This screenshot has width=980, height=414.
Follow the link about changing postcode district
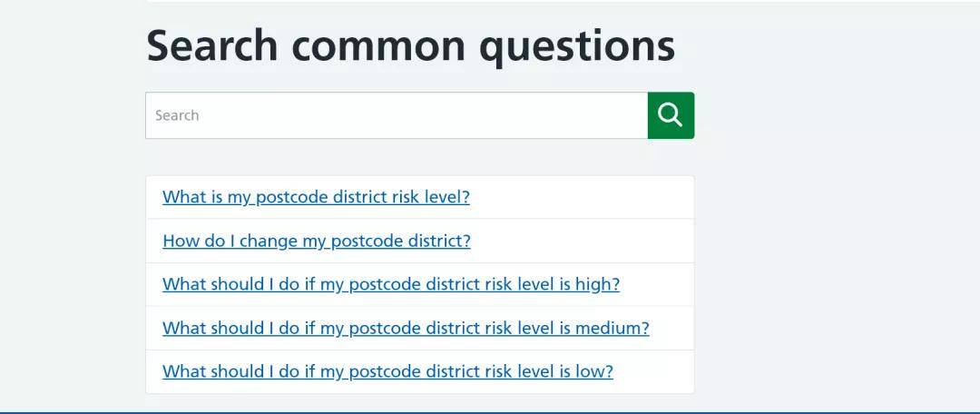point(317,241)
